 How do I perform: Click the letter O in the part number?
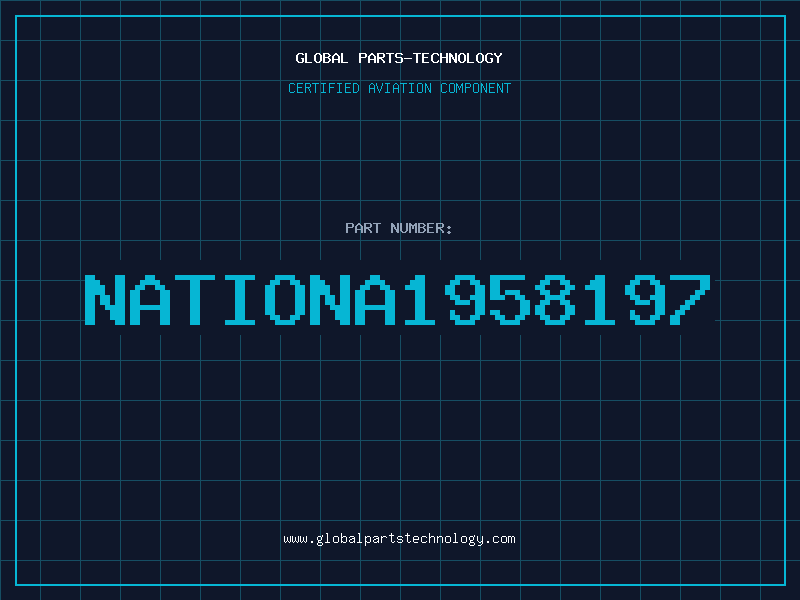tap(284, 300)
